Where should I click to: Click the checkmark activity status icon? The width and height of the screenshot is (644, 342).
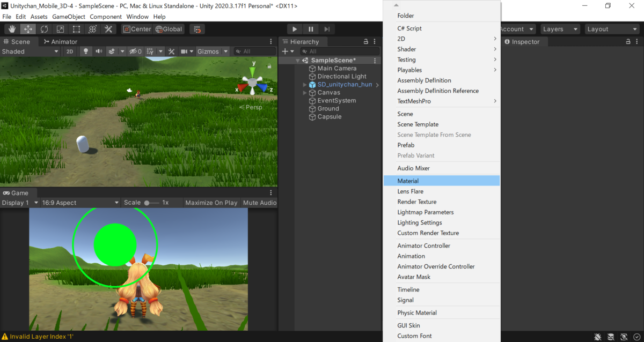[x=637, y=337]
